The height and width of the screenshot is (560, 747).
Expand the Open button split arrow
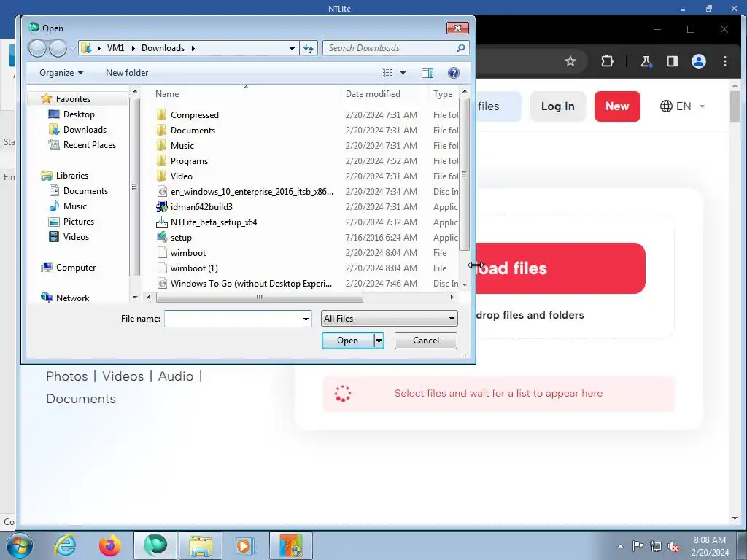tap(379, 341)
